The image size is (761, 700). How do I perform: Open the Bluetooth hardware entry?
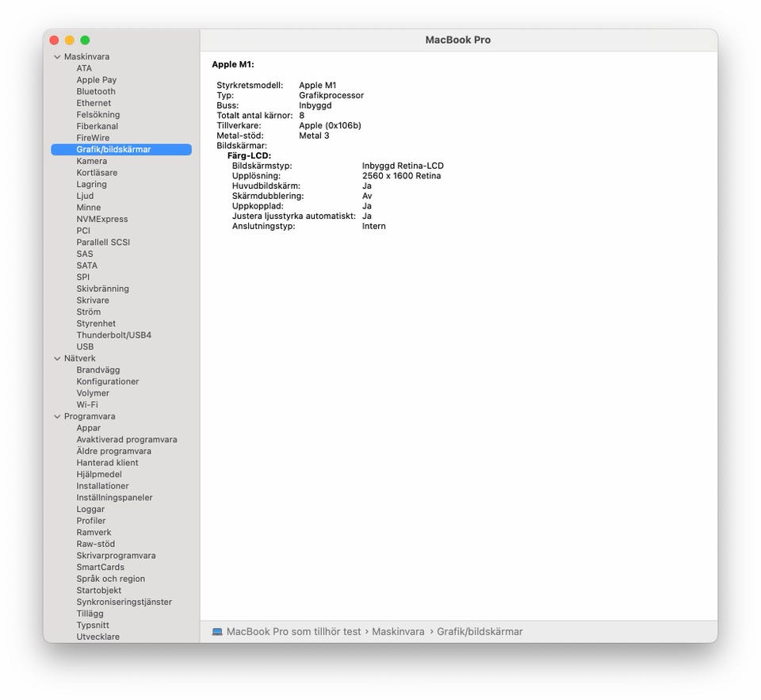[96, 91]
